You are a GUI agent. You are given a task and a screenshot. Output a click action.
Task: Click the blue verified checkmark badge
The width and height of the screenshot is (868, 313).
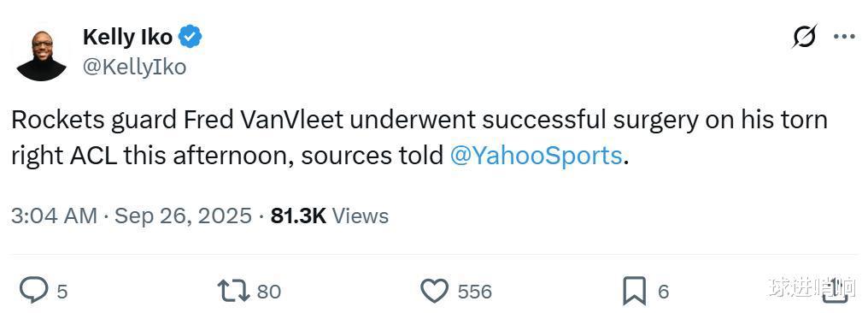tap(190, 37)
